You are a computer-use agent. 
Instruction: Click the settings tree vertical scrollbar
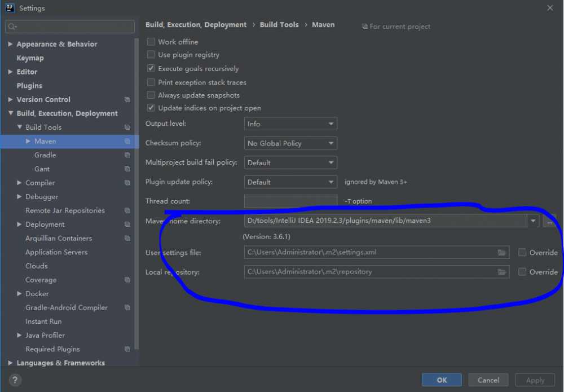click(x=136, y=194)
